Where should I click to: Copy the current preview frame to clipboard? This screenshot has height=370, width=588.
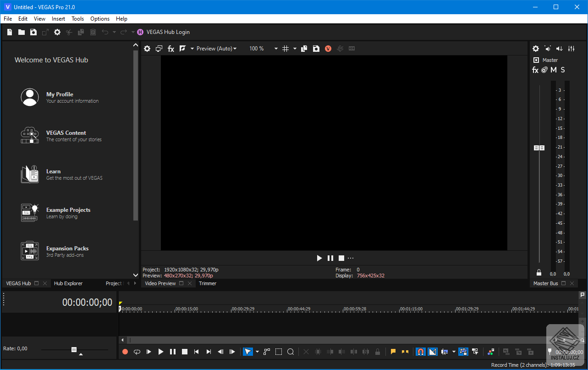[x=304, y=48]
